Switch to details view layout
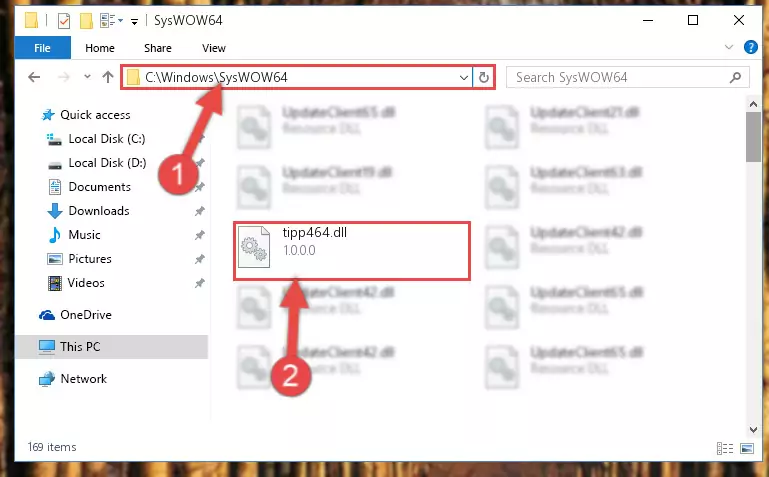 724,448
